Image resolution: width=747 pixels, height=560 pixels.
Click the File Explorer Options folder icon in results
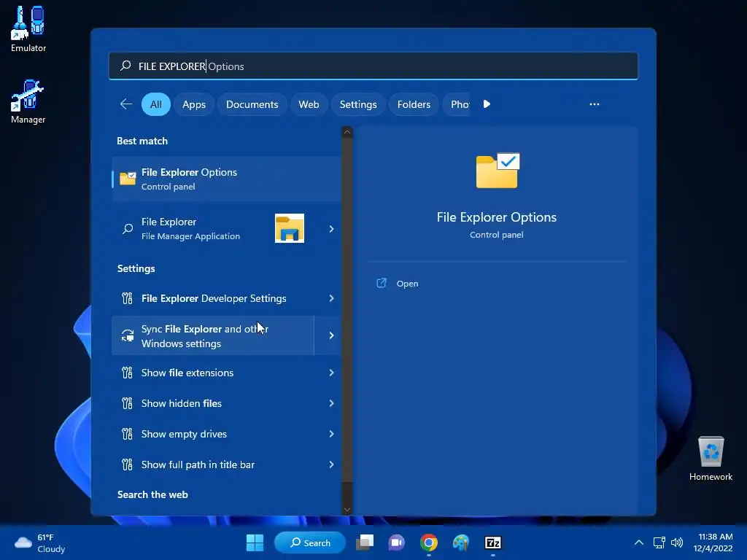(128, 179)
